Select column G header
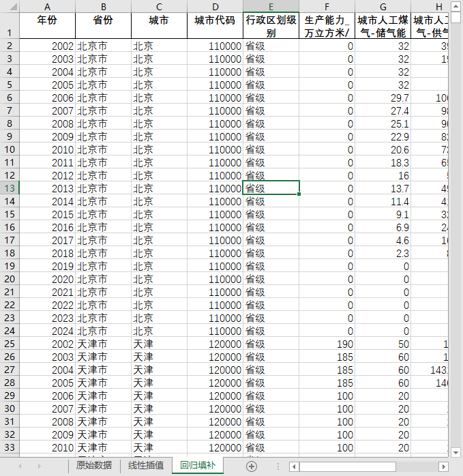 383,7
